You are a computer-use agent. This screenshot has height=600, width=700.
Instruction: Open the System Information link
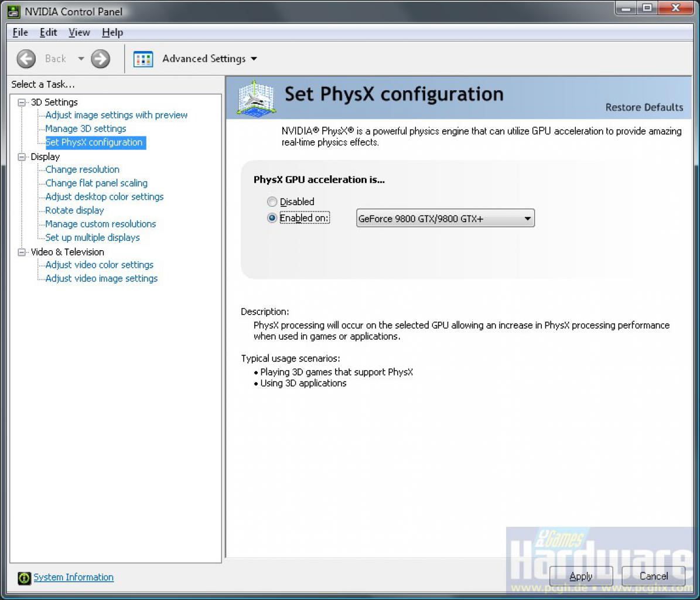click(x=73, y=577)
